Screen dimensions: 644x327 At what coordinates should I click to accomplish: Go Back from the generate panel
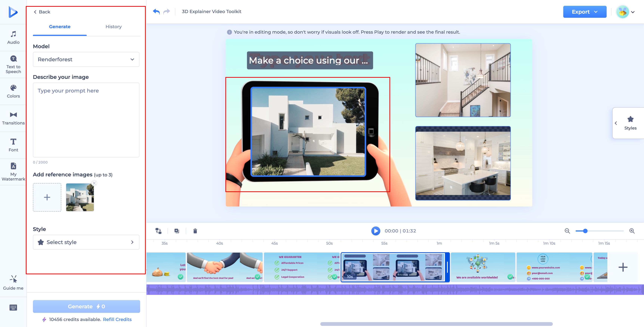(x=42, y=12)
